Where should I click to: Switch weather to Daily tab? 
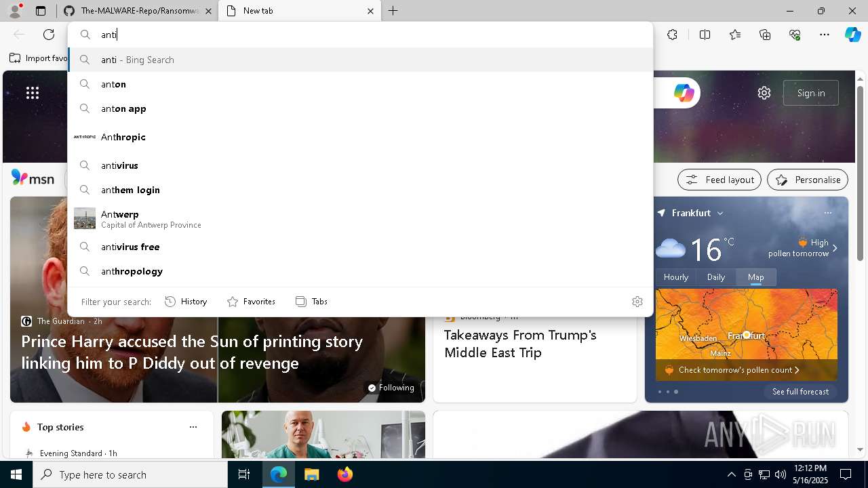point(716,277)
